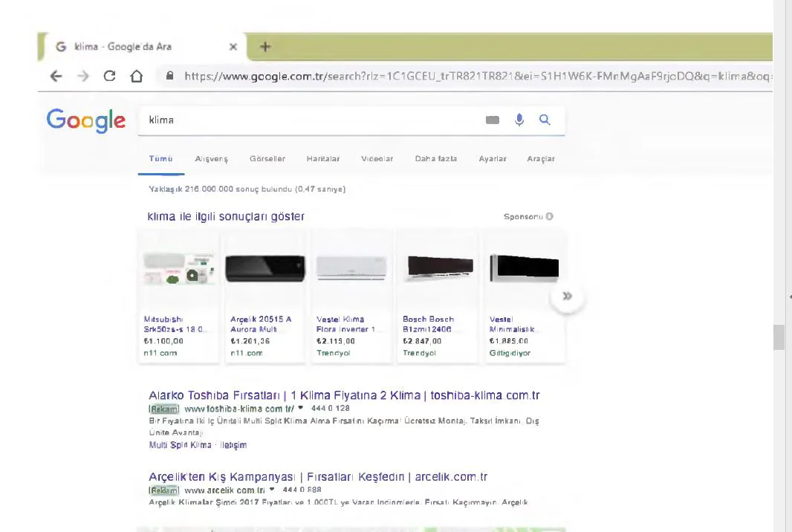Open Arçelik 20515 A Aurora product image

(265, 268)
